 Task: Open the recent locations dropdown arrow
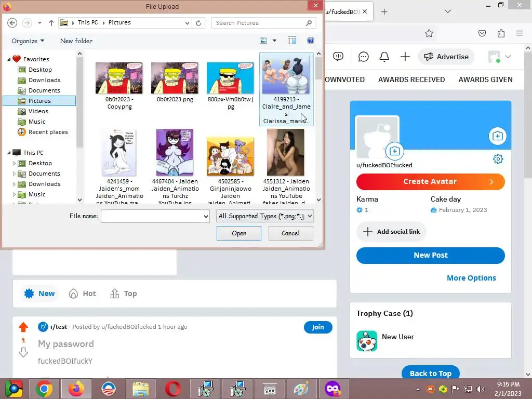(39, 23)
